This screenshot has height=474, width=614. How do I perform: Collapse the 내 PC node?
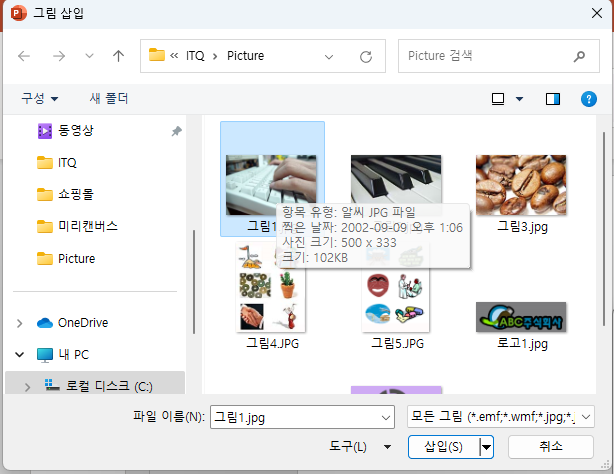click(20, 355)
